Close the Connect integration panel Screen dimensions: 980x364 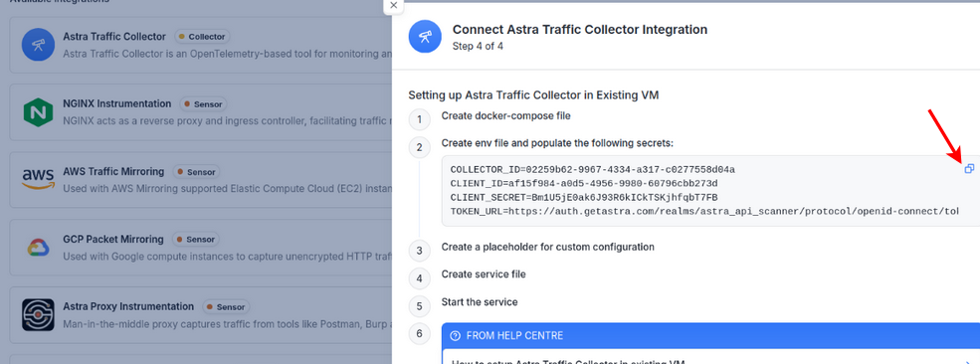pyautogui.click(x=393, y=5)
